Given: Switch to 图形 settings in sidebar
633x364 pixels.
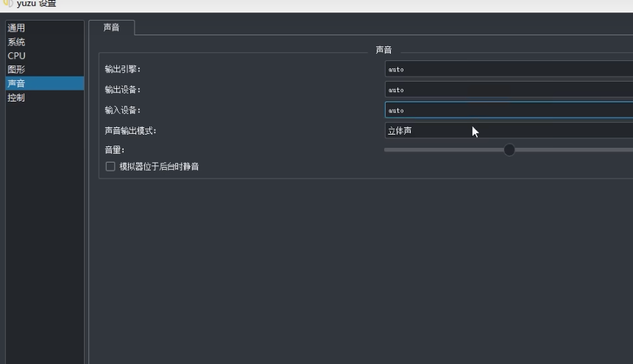Looking at the screenshot, I should click(x=16, y=70).
